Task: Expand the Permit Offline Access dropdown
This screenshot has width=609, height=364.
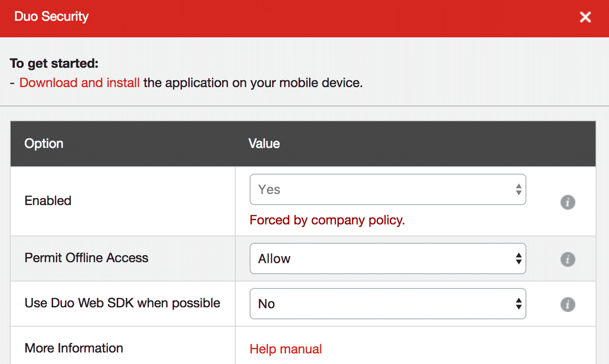Action: click(x=387, y=258)
